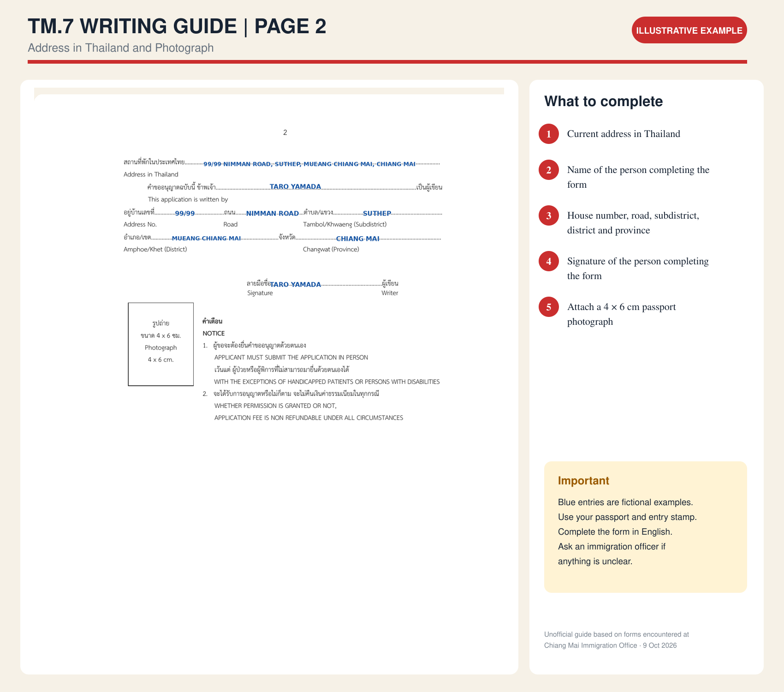Click the 'Amphoe/Khet (District)' label
The width and height of the screenshot is (784, 692).
[155, 250]
